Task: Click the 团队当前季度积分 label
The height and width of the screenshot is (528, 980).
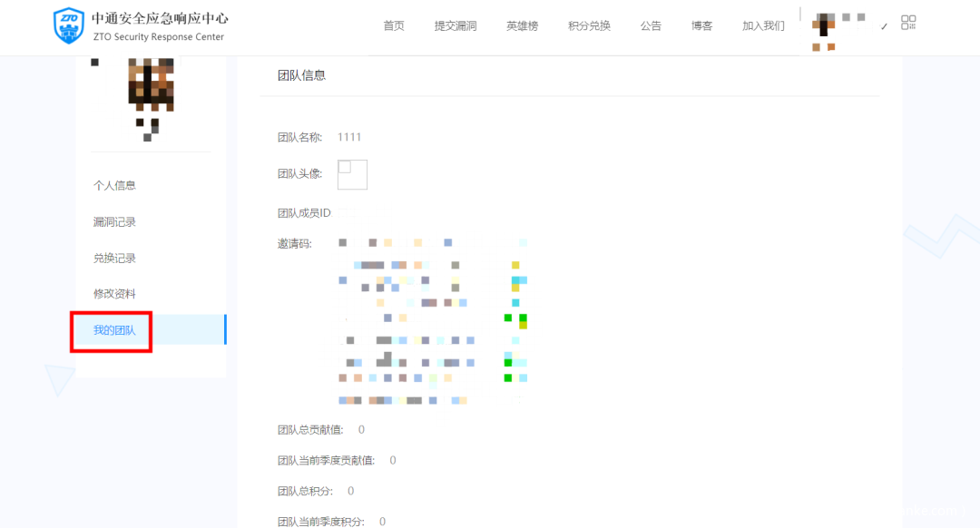Action: (321, 522)
